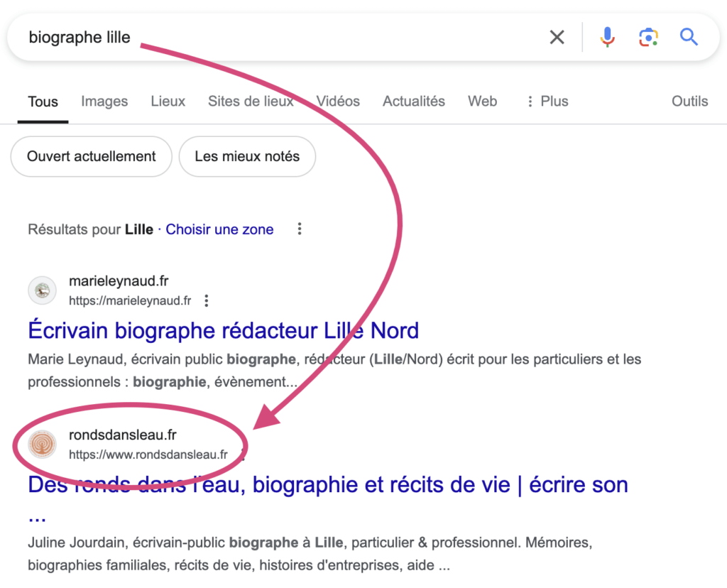Image resolution: width=727 pixels, height=588 pixels.
Task: Select the Vidéos results filter
Action: click(x=338, y=102)
